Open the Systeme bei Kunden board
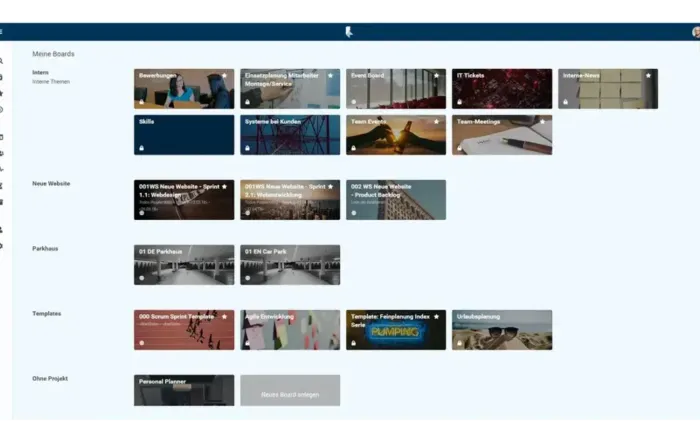This screenshot has width=700, height=441. 290,135
